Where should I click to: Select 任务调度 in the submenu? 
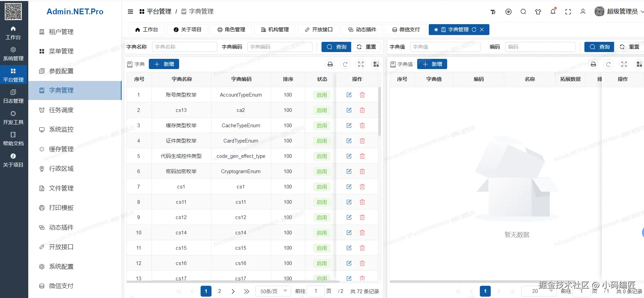(75, 110)
